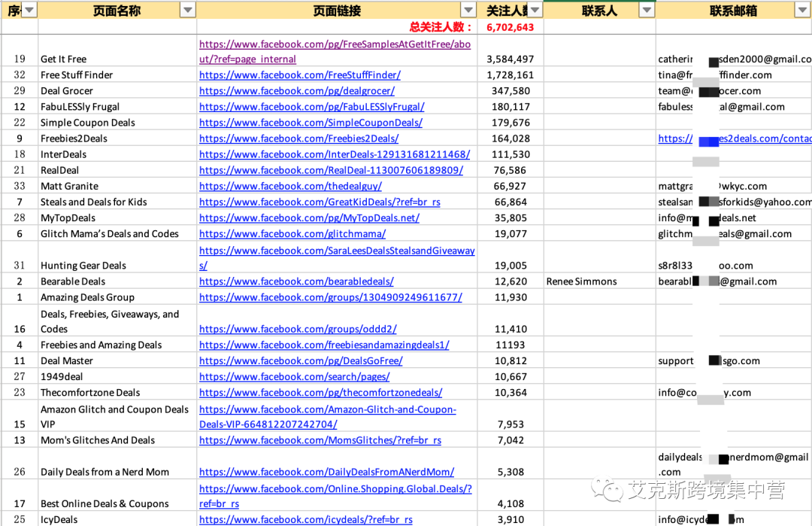Select the 'Deal Grocer' name cell
This screenshot has height=526, width=812.
point(117,91)
